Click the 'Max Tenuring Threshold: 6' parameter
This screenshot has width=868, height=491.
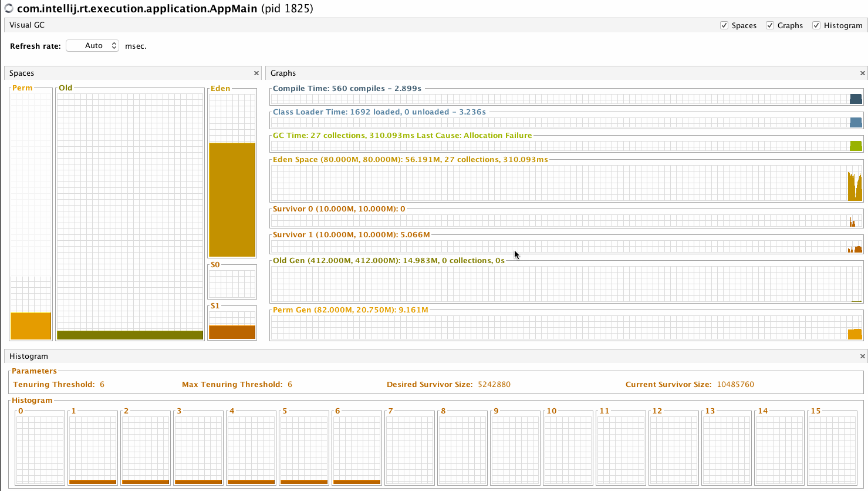point(237,385)
